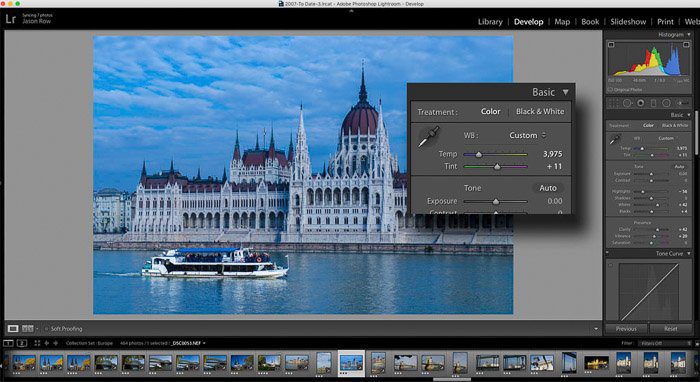Viewport: 700px width, 382px height.
Task: Click the right panel vertical scrollbar
Action: (x=696, y=134)
